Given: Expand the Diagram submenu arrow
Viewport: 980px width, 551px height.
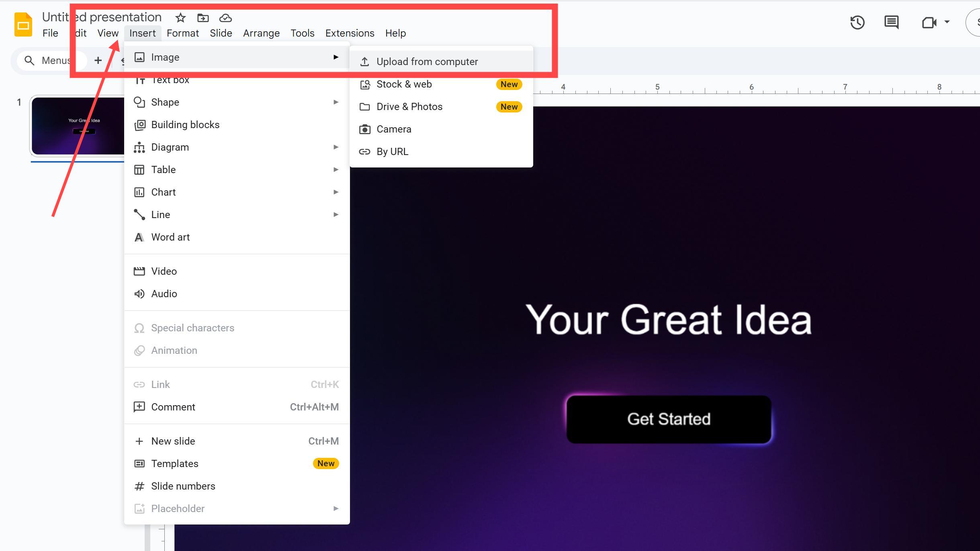Looking at the screenshot, I should (336, 147).
